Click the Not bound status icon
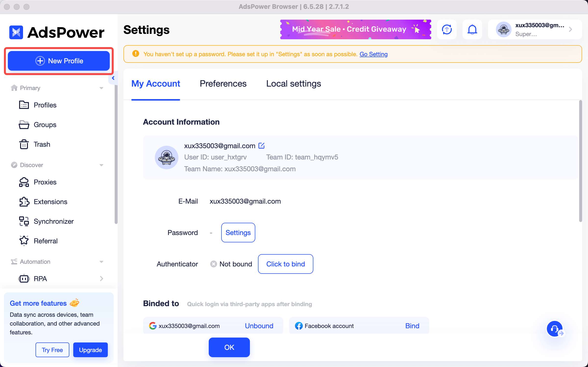This screenshot has width=588, height=367. [x=214, y=264]
